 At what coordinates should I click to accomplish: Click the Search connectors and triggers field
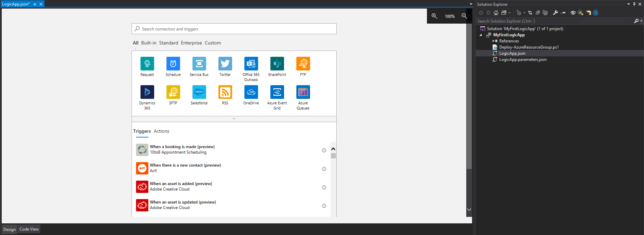point(234,29)
